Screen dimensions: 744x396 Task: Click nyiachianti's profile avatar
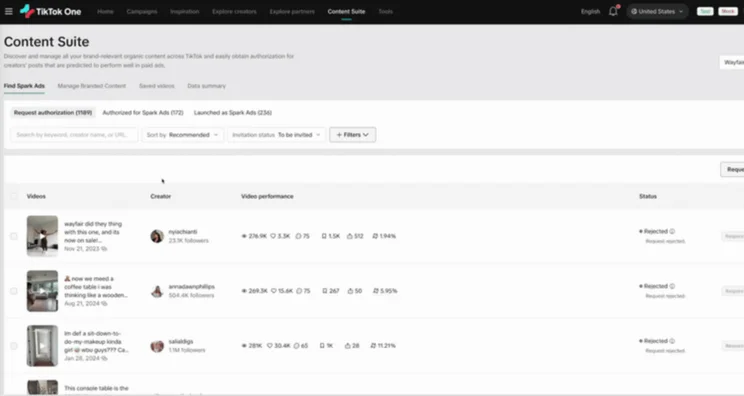[x=157, y=236]
